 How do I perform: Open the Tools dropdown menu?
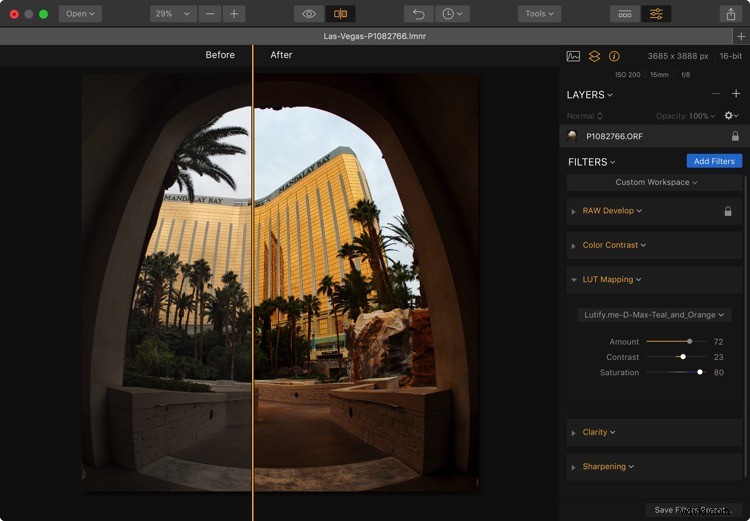point(539,14)
